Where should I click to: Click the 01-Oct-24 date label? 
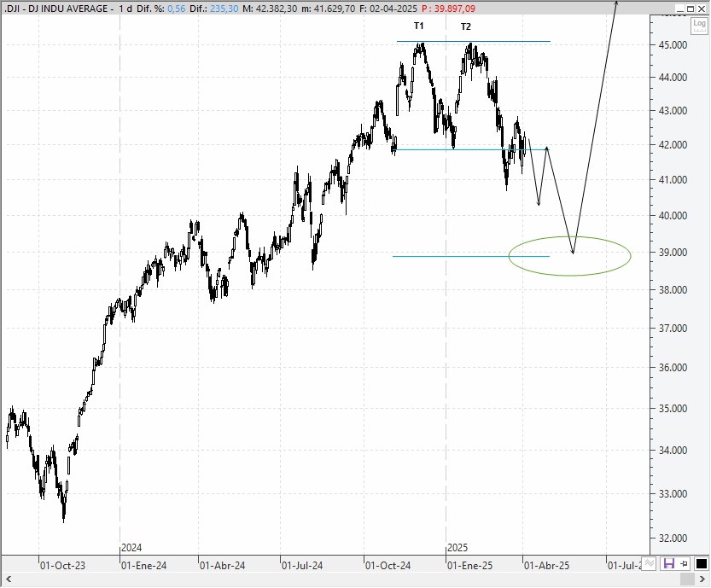pyautogui.click(x=388, y=566)
